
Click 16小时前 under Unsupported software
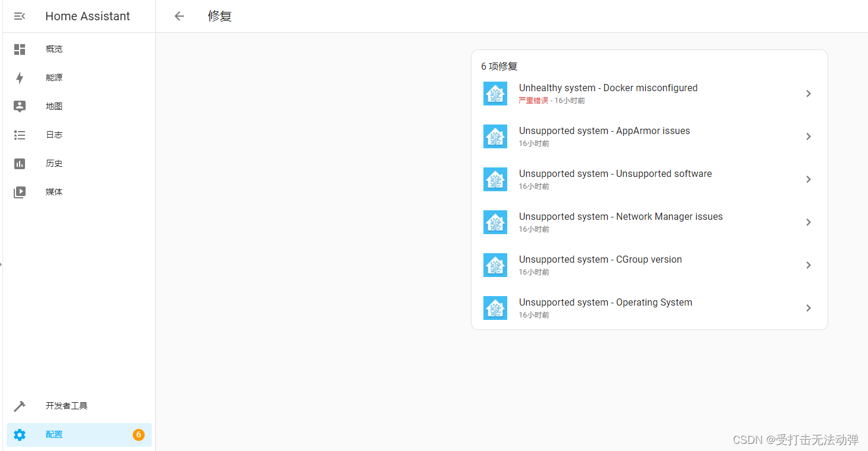click(534, 186)
